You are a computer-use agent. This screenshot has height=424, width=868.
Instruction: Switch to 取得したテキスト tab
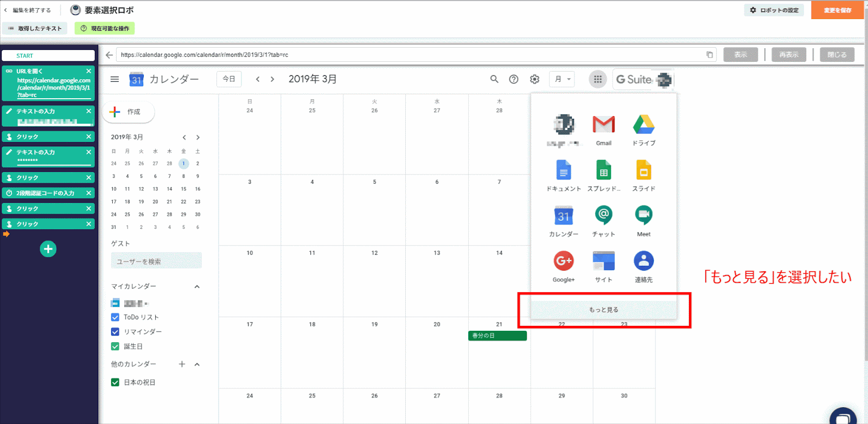(35, 28)
